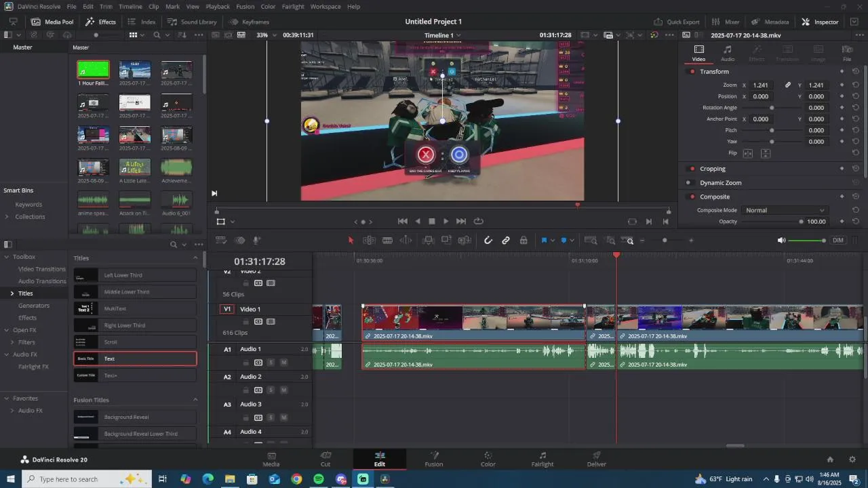Viewport: 868px width, 488px height.
Task: Open the Timeline 1 name dropdown
Action: [443, 35]
